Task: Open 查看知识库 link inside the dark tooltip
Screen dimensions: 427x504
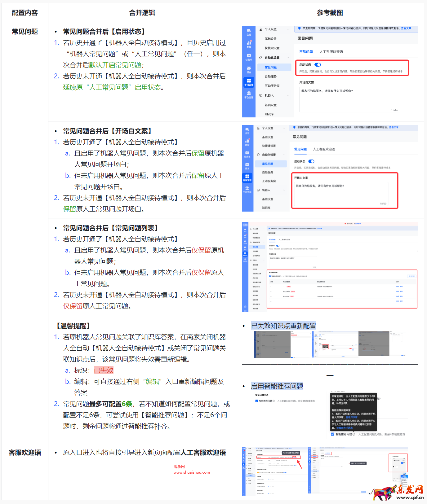Action: pos(352,417)
